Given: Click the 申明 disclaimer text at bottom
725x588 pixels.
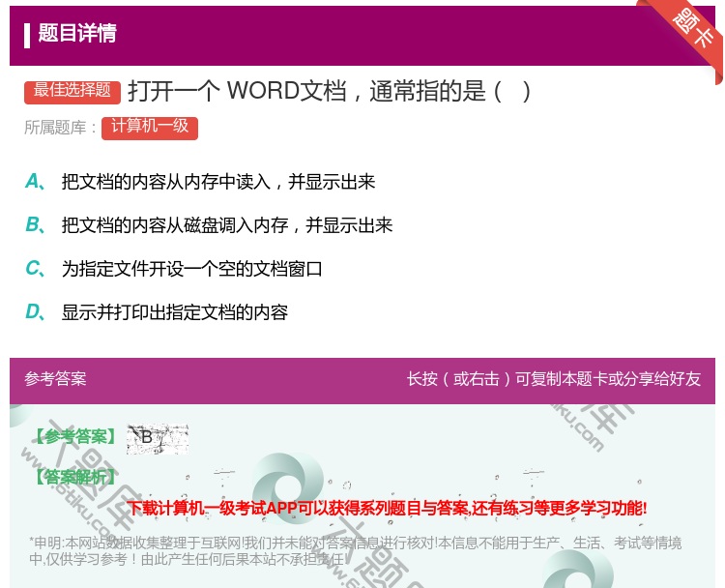Looking at the screenshot, I should tap(355, 550).
